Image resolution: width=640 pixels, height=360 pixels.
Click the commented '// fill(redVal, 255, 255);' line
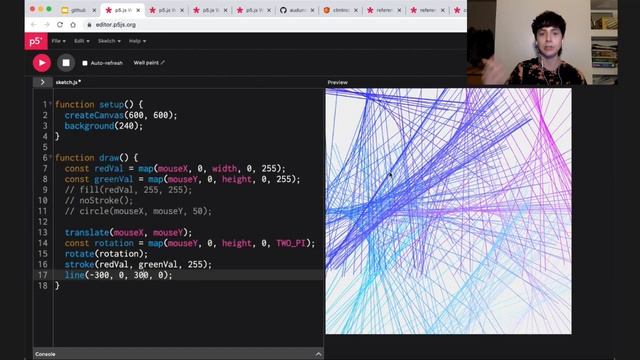[128, 189]
